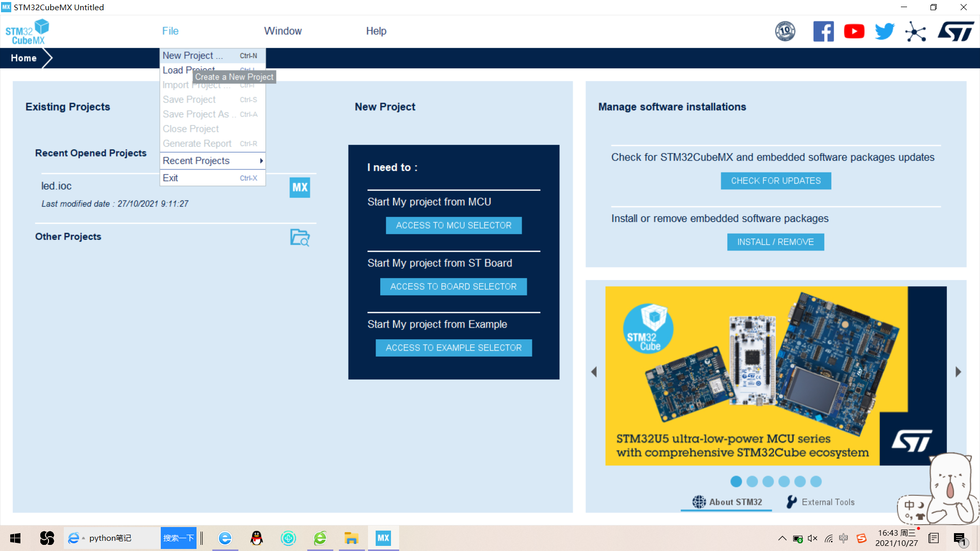Image resolution: width=980 pixels, height=551 pixels.
Task: Select the fifth carousel dot
Action: pos(800,482)
